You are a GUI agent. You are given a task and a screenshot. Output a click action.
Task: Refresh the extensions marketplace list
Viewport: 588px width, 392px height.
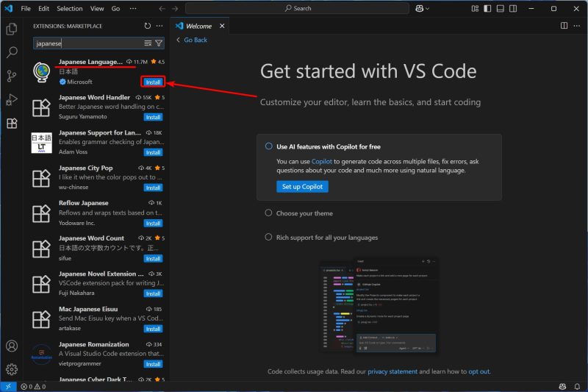148,26
